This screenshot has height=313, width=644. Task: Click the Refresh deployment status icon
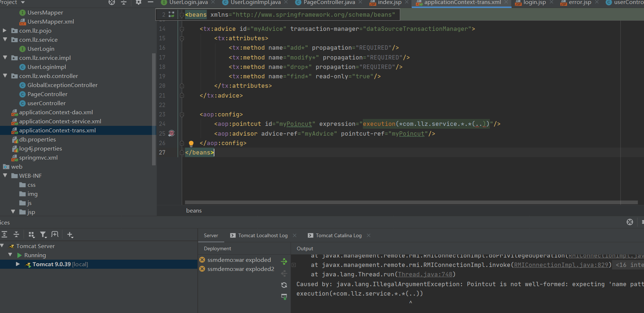point(284,285)
